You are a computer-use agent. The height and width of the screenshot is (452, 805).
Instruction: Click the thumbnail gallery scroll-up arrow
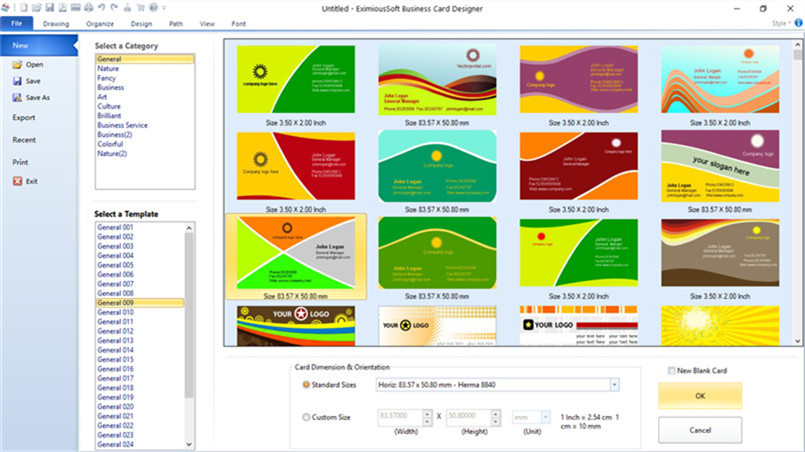coord(798,45)
